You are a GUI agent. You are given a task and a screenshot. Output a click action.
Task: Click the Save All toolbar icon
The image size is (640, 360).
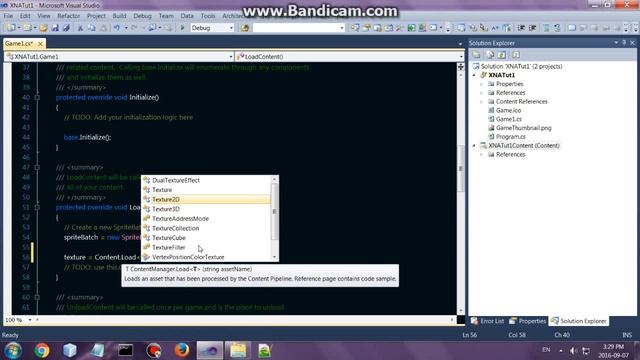pyautogui.click(x=66, y=28)
